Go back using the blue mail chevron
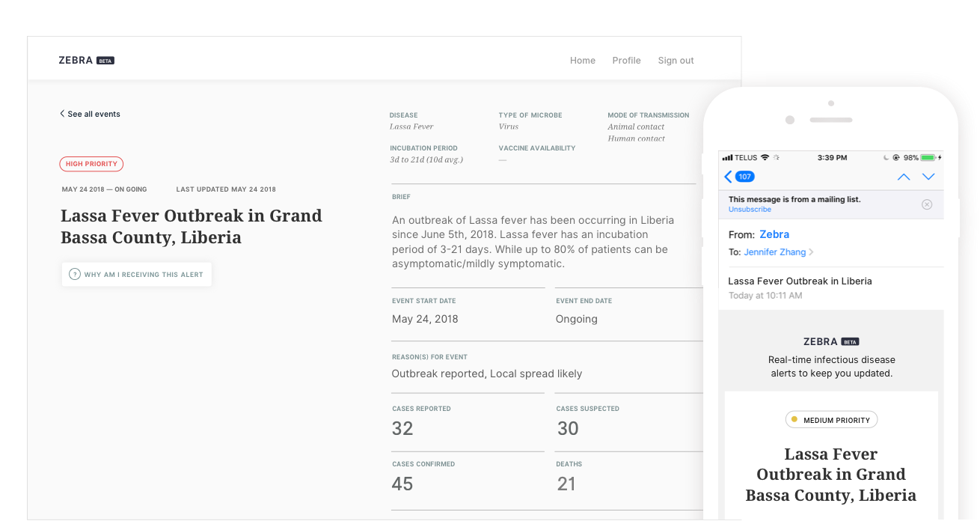This screenshot has width=980, height=521. (729, 177)
